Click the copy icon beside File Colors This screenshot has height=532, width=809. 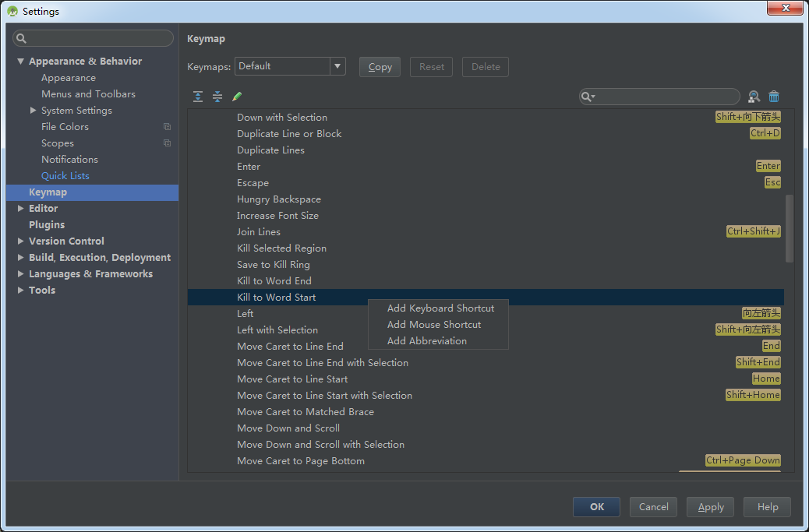[x=167, y=127]
